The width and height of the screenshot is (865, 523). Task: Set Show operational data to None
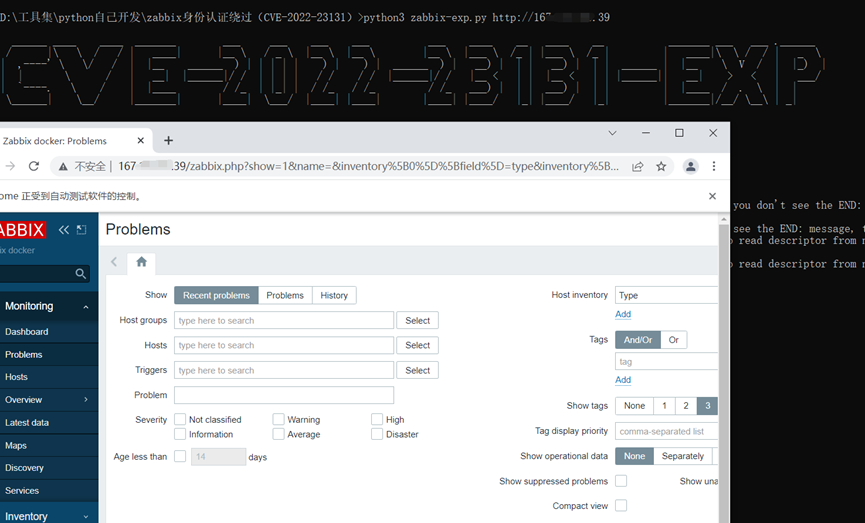pos(634,456)
